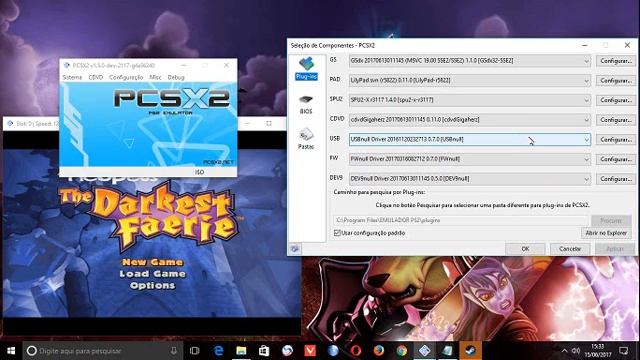Launch Google Chrome from taskbar
Image resolution: width=640 pixels, height=360 pixels.
click(402, 351)
